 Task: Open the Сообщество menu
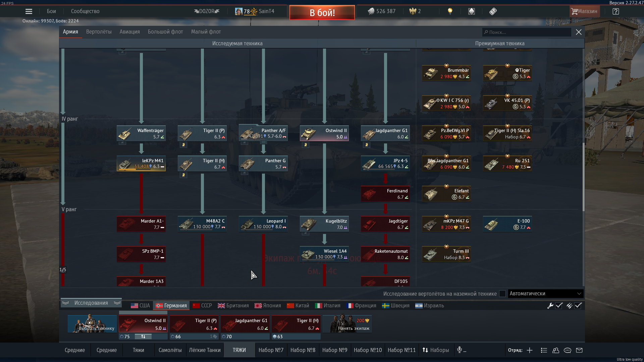point(85,11)
